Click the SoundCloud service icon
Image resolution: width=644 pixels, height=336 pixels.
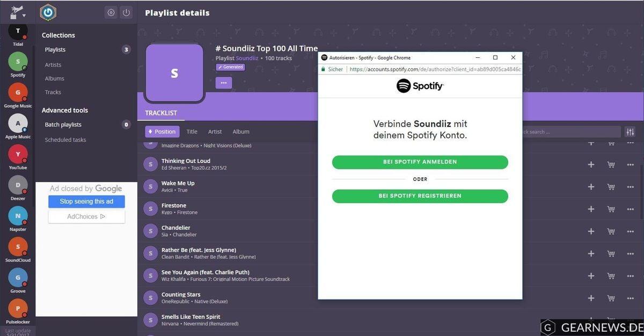pos(18,247)
